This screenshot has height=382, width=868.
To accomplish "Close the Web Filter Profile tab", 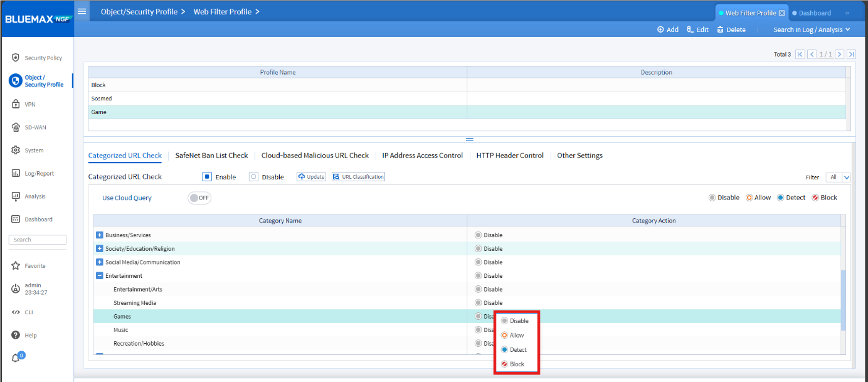I will [x=782, y=13].
